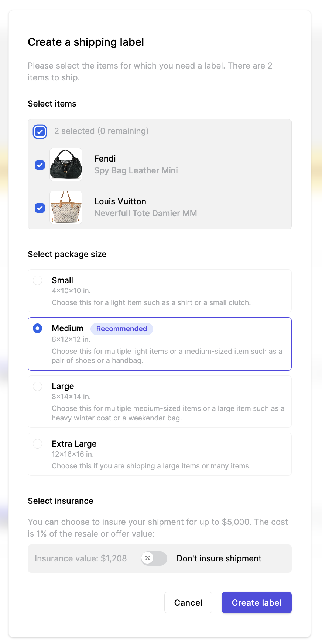Image resolution: width=322 pixels, height=644 pixels.
Task: Click the Create label button
Action: pos(257,603)
